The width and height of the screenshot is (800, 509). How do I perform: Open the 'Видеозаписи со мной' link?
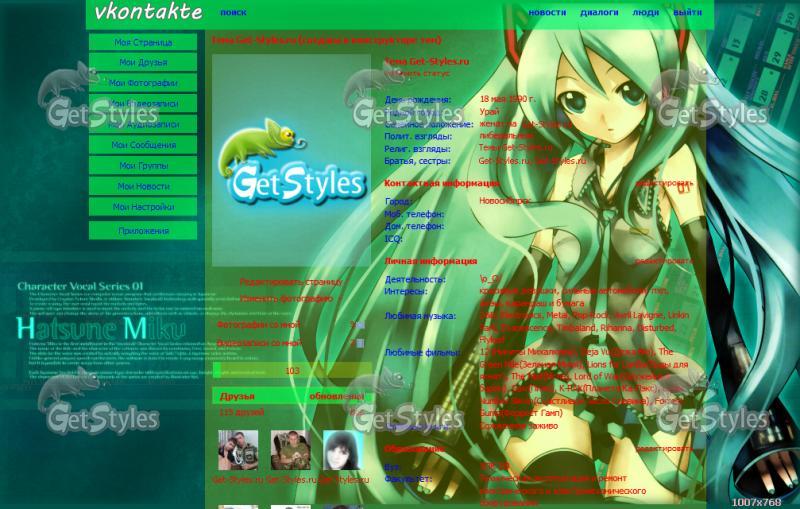[x=259, y=343]
